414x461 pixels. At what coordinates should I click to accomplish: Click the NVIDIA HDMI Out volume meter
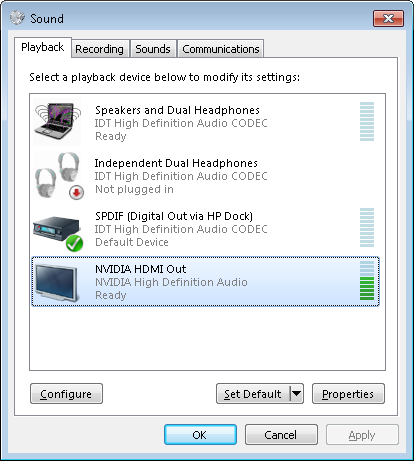367,281
